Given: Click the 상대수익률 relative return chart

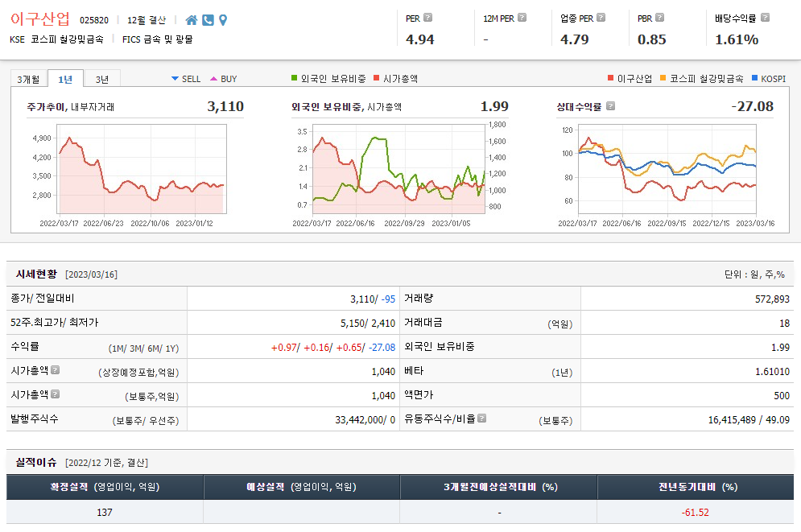Looking at the screenshot, I should point(667,169).
